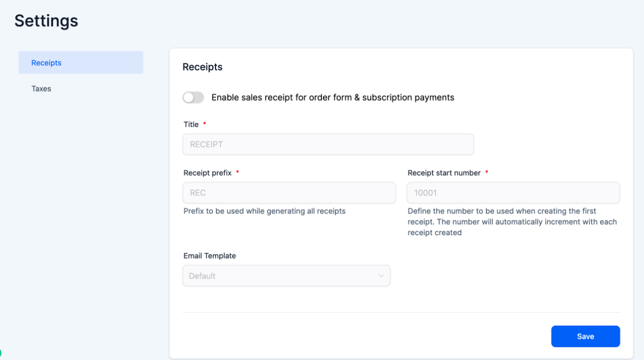This screenshot has width=644, height=360.
Task: Click the Receipt prefix field showing REC
Action: (x=289, y=193)
